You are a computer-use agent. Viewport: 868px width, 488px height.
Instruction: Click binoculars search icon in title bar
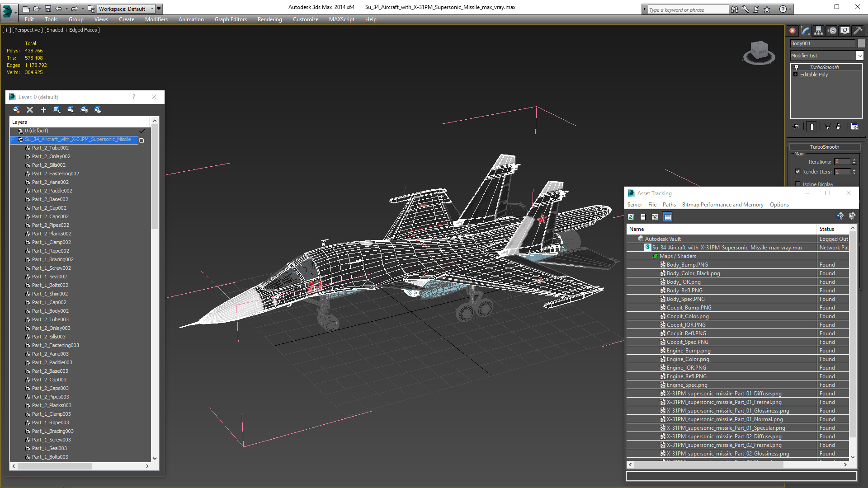pyautogui.click(x=735, y=9)
